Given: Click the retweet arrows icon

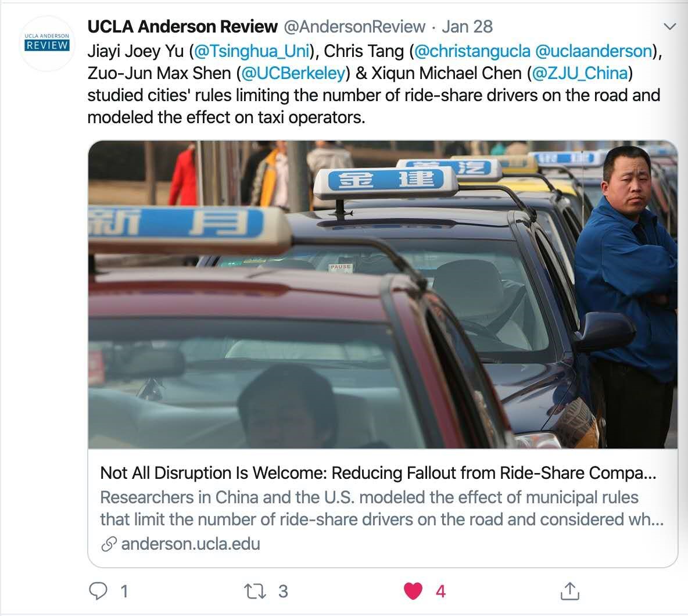Looking at the screenshot, I should (255, 591).
